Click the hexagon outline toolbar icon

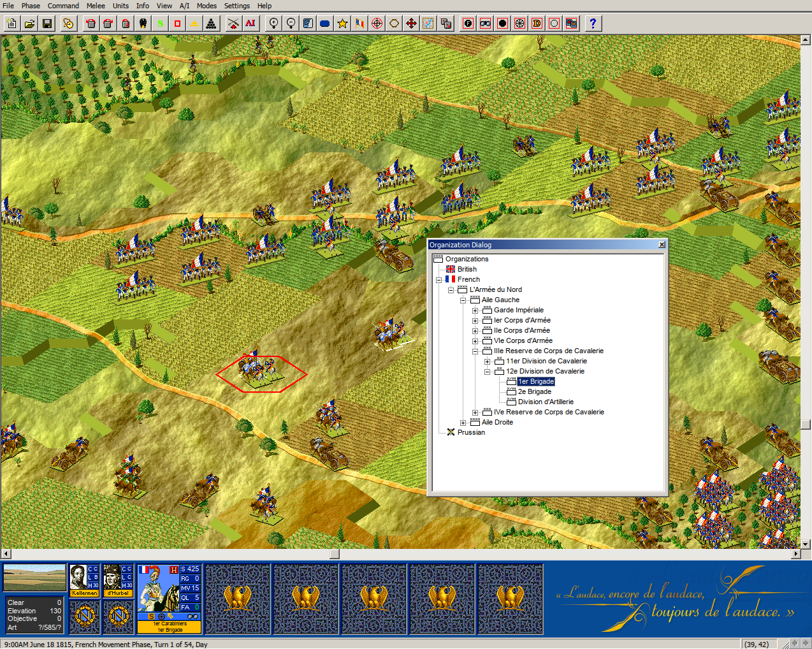394,24
